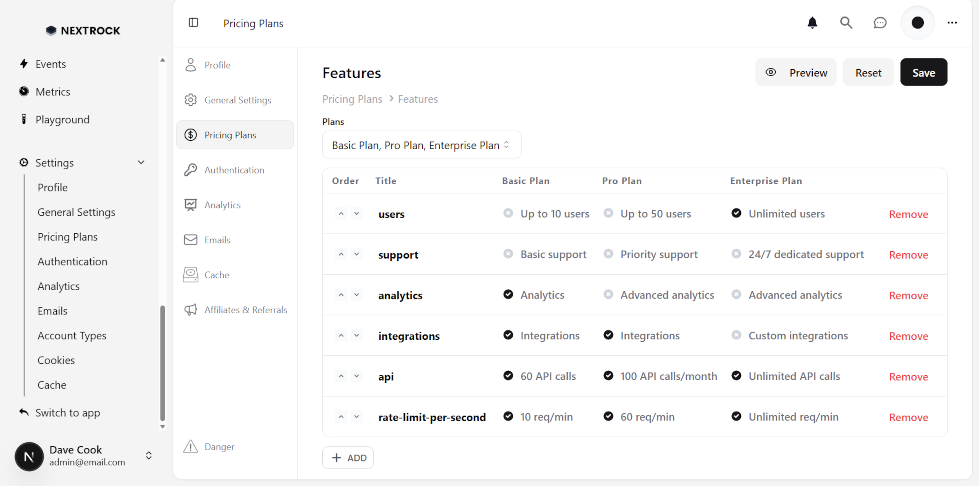
Task: Open the Playground section
Action: coord(62,119)
